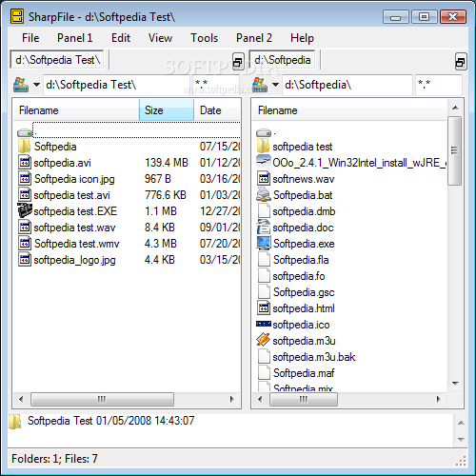Open the Help menu
Viewport: 476px width, 476px height.
(x=302, y=38)
